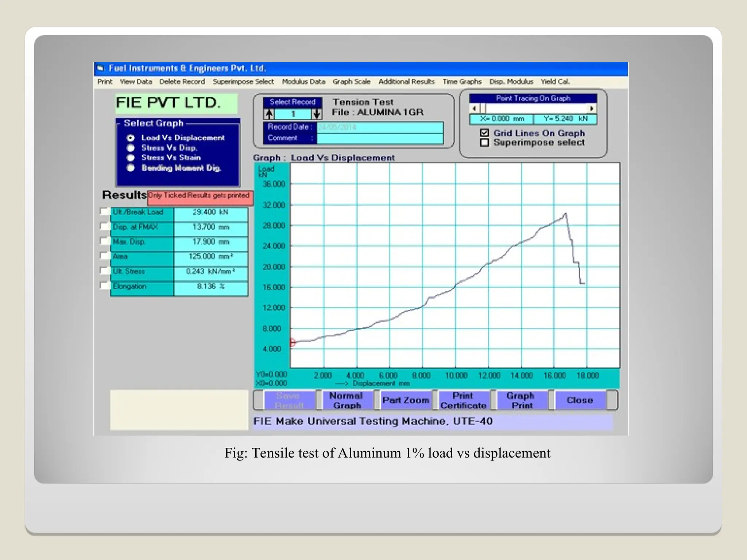This screenshot has width=747, height=560.
Task: Tick the Disp. at FMAX result checkbox
Action: coord(105,226)
